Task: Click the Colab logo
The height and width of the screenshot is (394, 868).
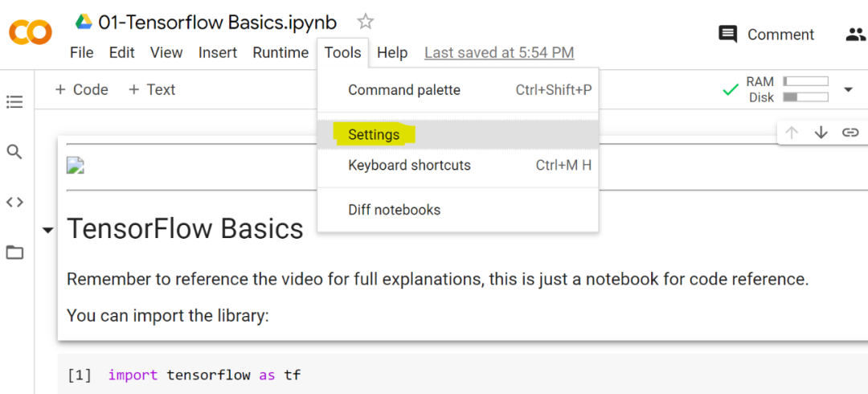Action: (30, 32)
